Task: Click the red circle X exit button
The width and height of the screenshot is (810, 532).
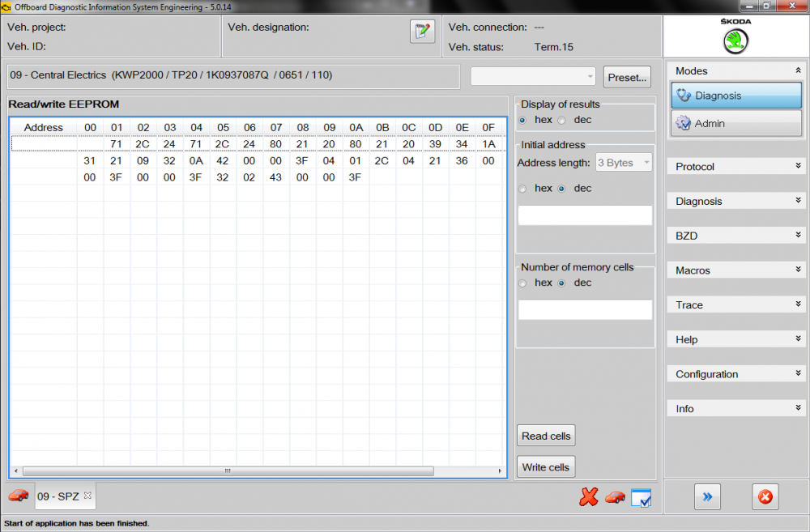Action: tap(765, 497)
